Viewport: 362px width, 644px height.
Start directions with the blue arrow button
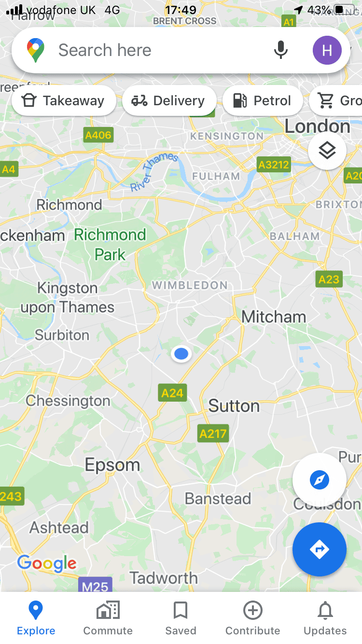320,549
